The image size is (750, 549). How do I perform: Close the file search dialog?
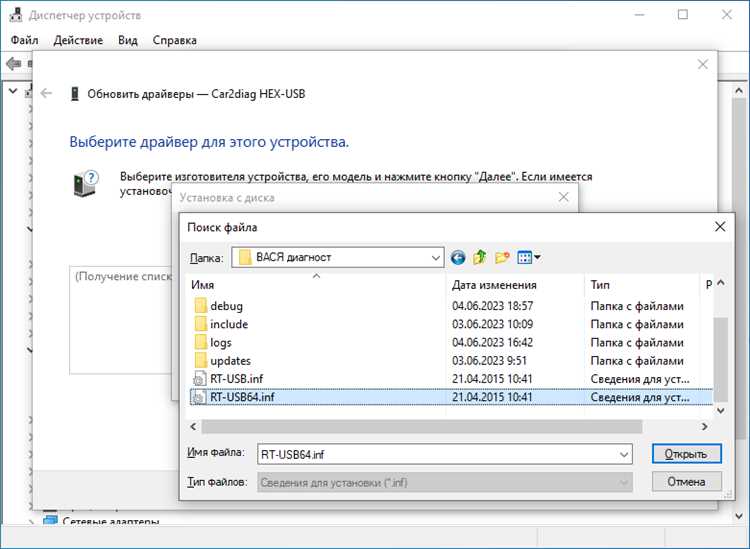tap(720, 227)
